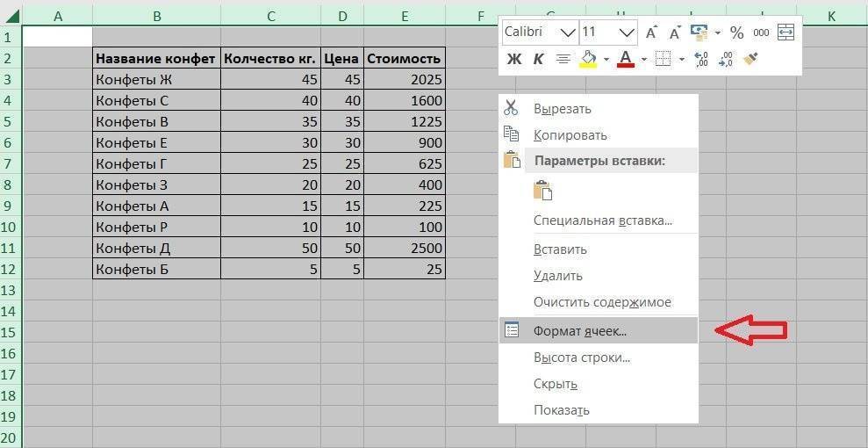Click the cost value 1225
The width and height of the screenshot is (868, 448).
pos(405,122)
